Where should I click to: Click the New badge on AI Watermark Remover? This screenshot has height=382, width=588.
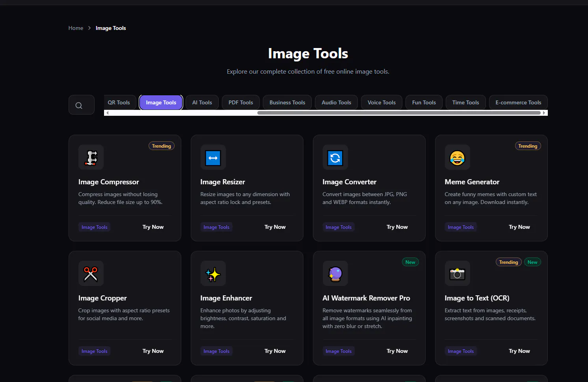click(410, 262)
